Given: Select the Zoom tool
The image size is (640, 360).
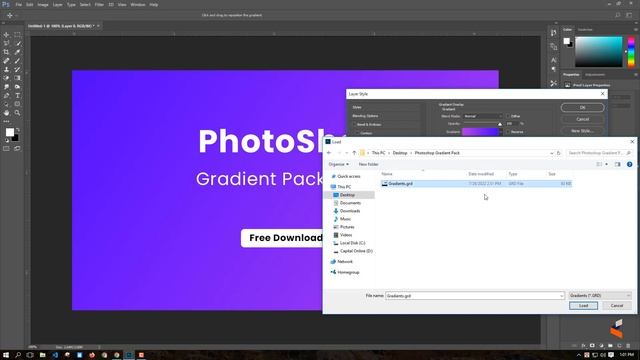Looking at the screenshot, I should [17, 113].
